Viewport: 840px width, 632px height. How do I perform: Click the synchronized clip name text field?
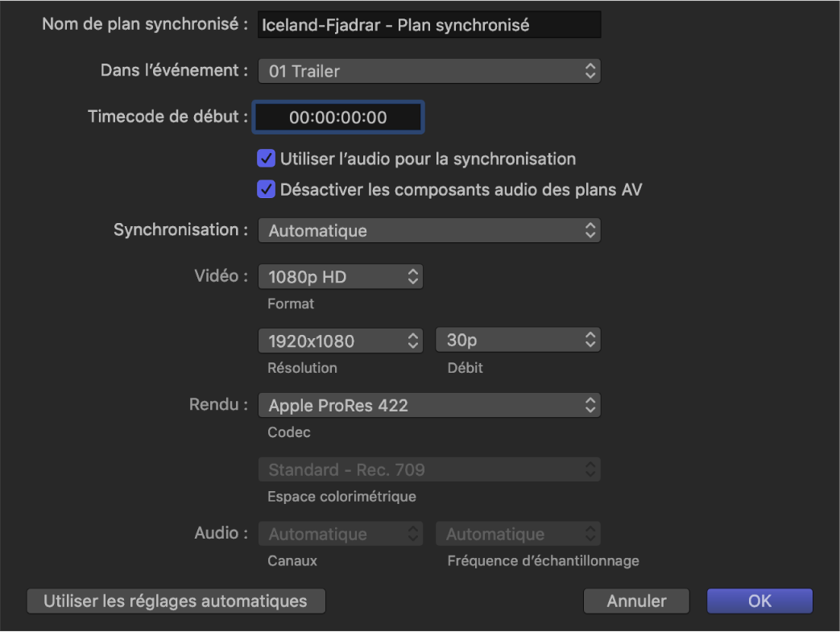tap(429, 25)
